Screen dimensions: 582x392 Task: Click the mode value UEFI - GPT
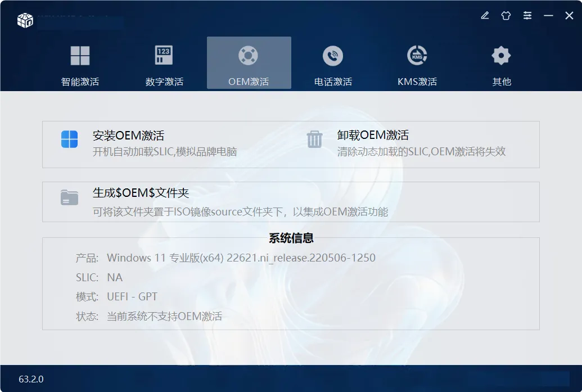(x=132, y=296)
